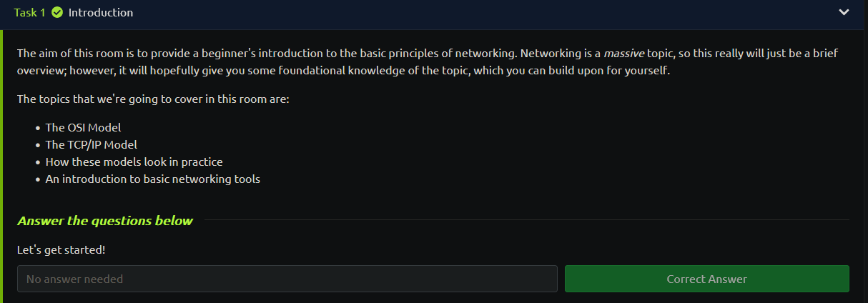Screen dimensions: 868x303
Task: Click the green completed checkmark icon
Action: pos(57,12)
